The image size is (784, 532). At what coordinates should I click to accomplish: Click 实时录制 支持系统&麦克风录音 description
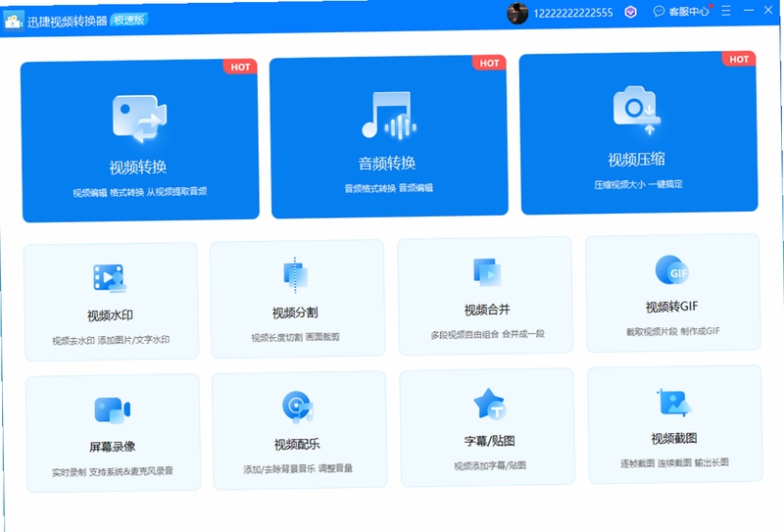(113, 471)
